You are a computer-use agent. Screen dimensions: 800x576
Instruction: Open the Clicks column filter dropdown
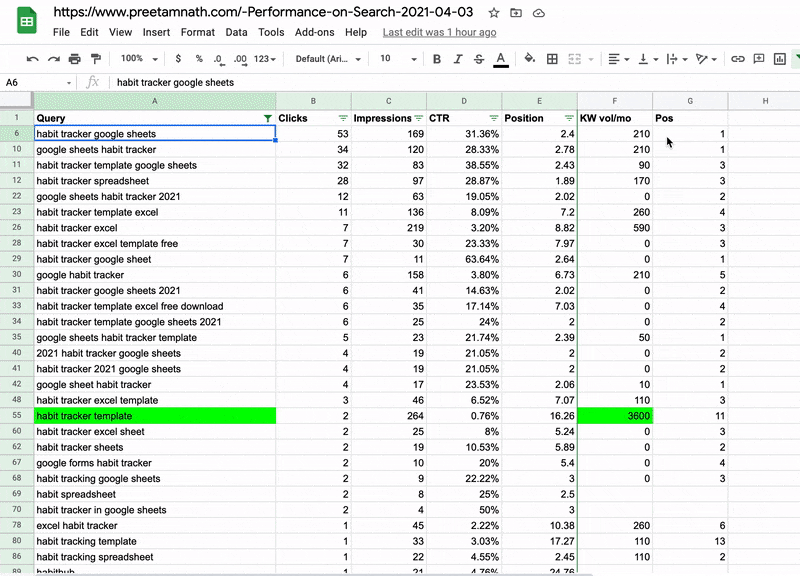[x=343, y=118]
